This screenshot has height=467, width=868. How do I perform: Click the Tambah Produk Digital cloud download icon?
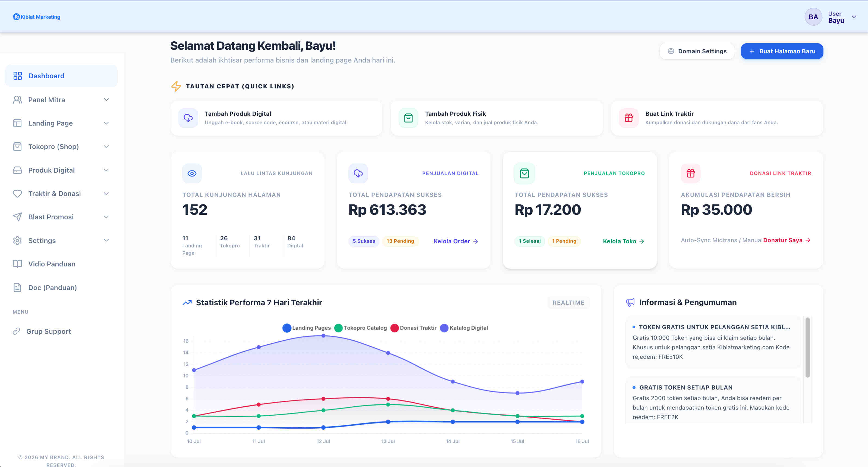pos(188,118)
